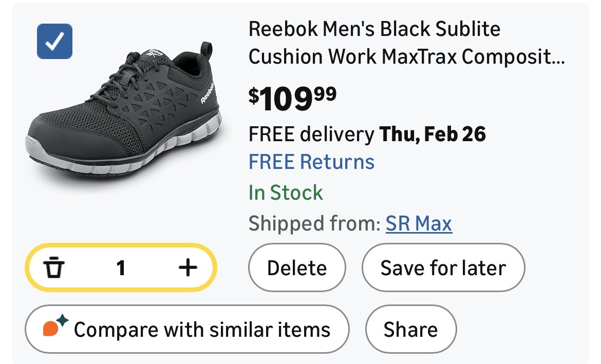The height and width of the screenshot is (364, 601).
Task: Click the FREE Returns link
Action: 311,162
